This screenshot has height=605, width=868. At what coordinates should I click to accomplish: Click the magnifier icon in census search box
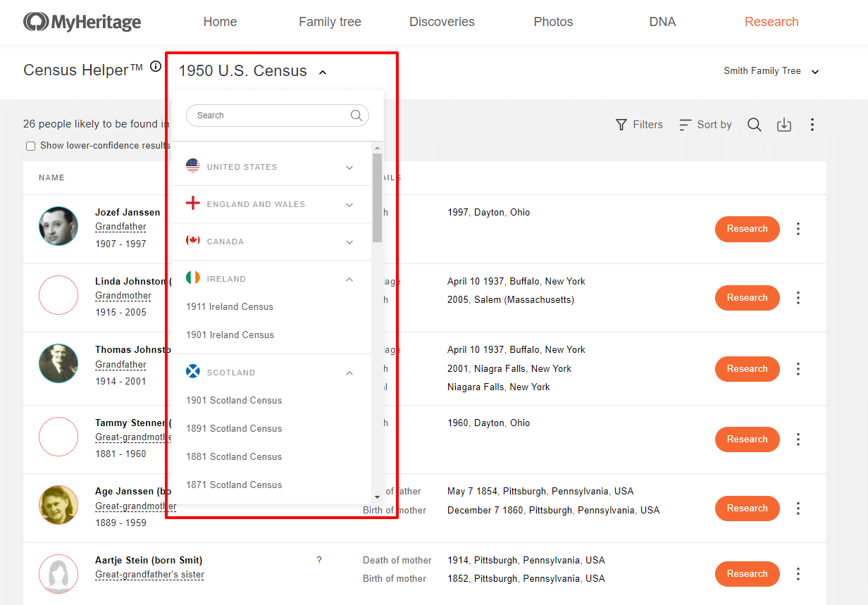click(x=356, y=116)
